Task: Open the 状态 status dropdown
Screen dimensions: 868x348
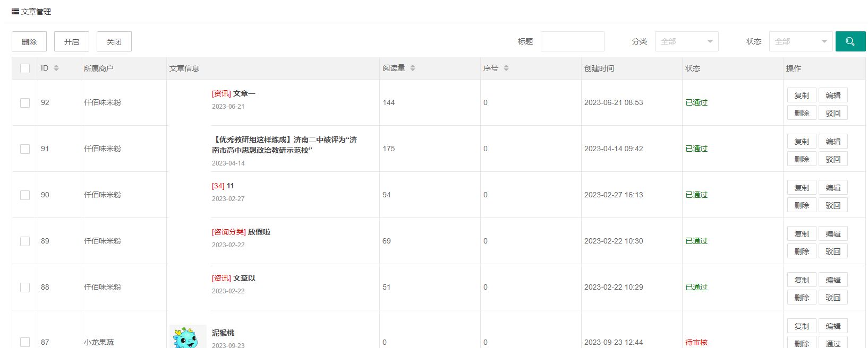Action: 801,41
